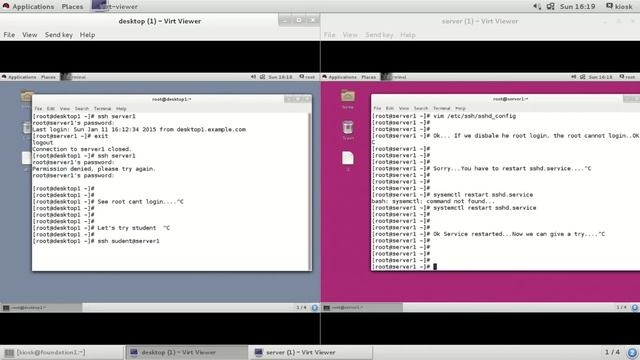The height and width of the screenshot is (360, 640).
Task: Open View menu in server Virt Viewer
Action: tap(350, 35)
